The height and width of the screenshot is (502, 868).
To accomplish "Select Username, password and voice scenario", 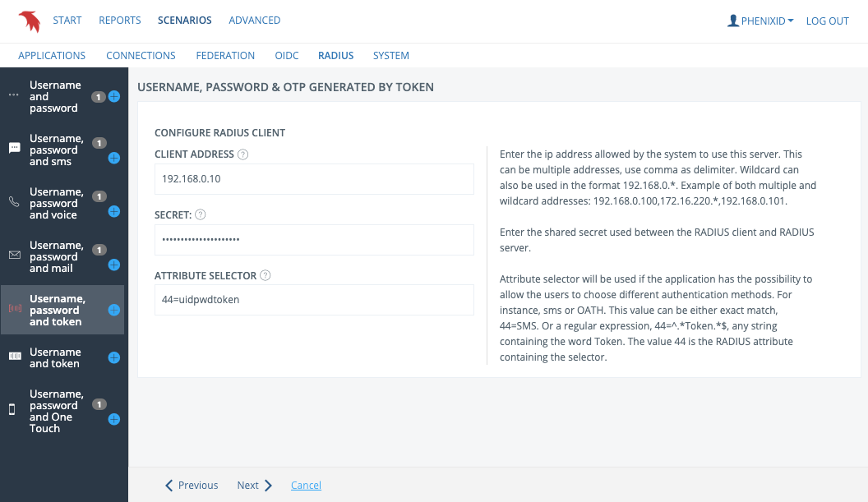I will [57, 203].
